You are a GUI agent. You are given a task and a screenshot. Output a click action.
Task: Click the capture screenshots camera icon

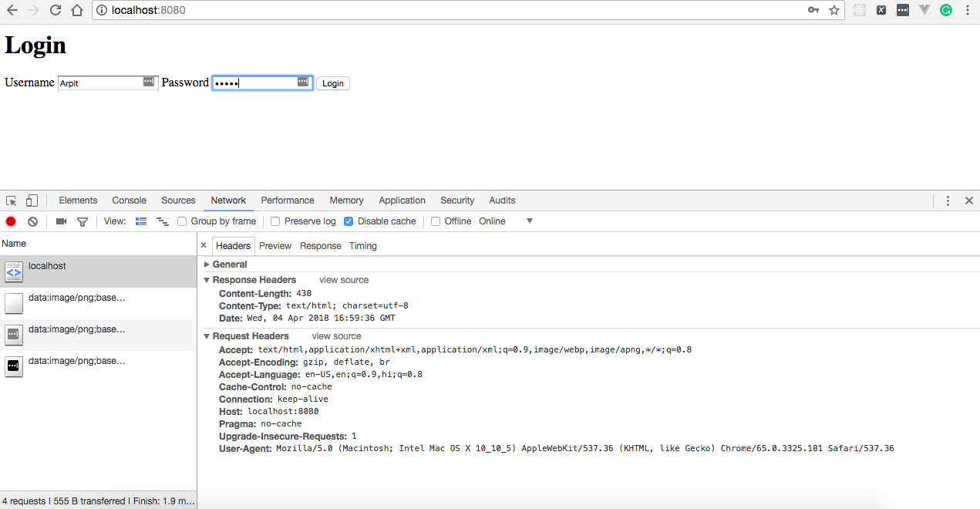pos(62,221)
